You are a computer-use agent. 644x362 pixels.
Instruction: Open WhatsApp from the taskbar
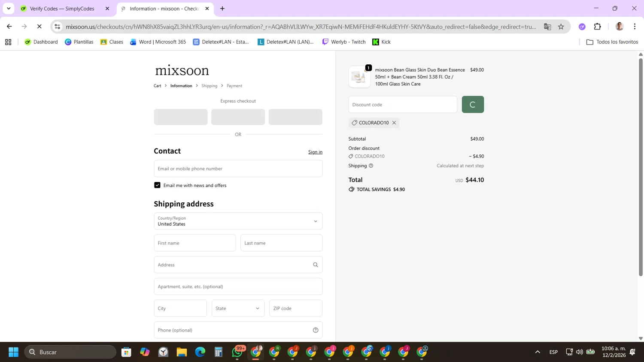[x=237, y=352]
